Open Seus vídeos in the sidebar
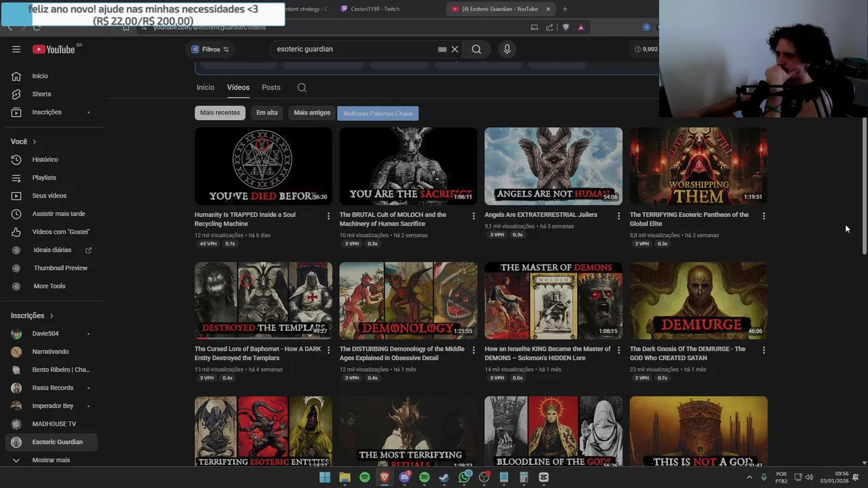This screenshot has height=488, width=868. [x=51, y=196]
